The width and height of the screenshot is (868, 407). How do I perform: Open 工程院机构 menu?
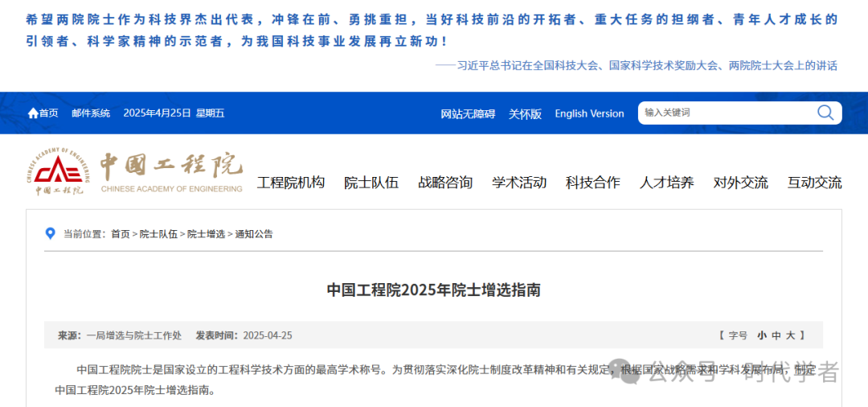pos(291,182)
